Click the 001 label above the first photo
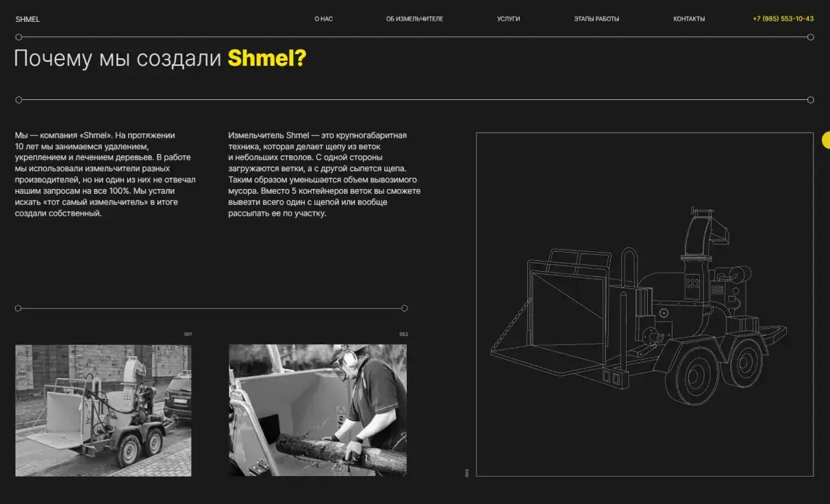 tap(188, 334)
